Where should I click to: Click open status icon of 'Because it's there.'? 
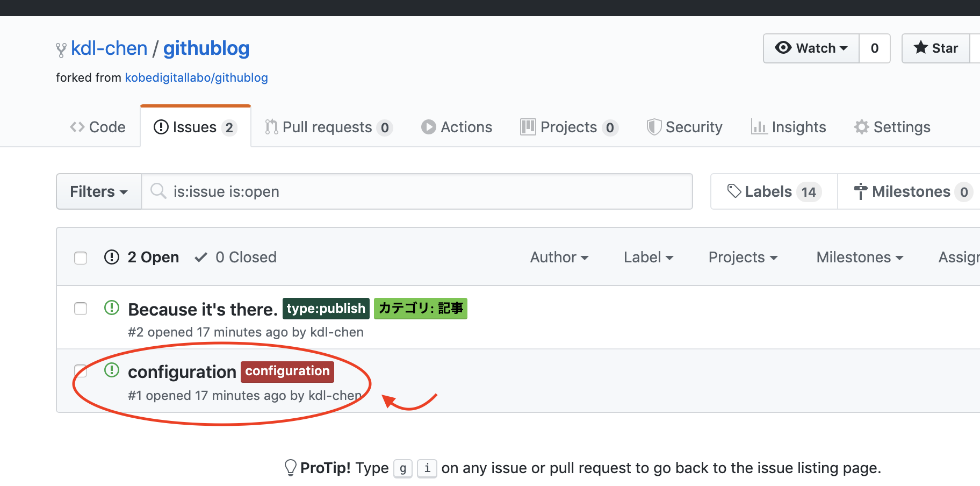pos(112,308)
